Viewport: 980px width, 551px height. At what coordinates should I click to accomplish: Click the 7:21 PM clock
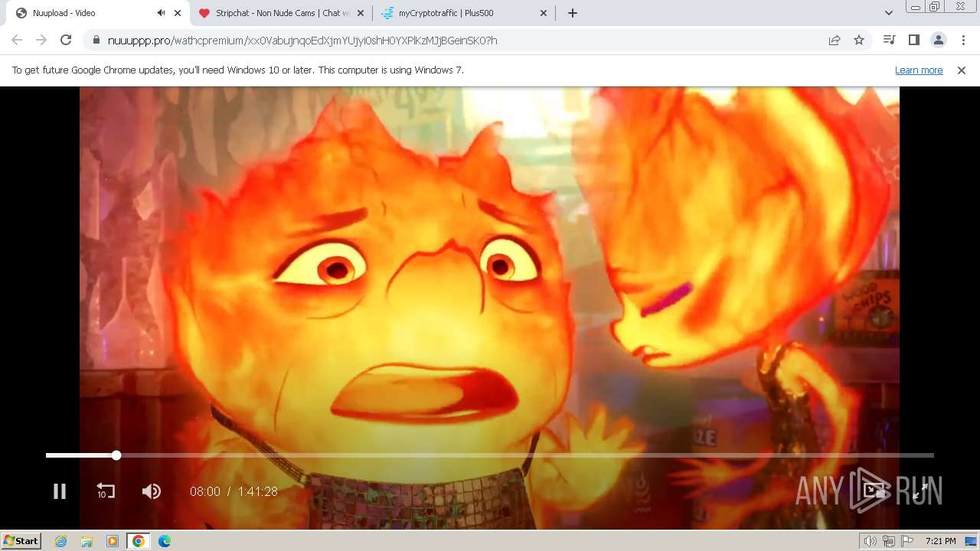(940, 541)
